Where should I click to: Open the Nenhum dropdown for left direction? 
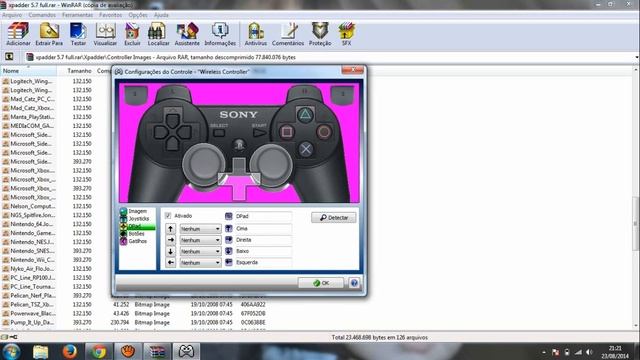tap(200, 263)
